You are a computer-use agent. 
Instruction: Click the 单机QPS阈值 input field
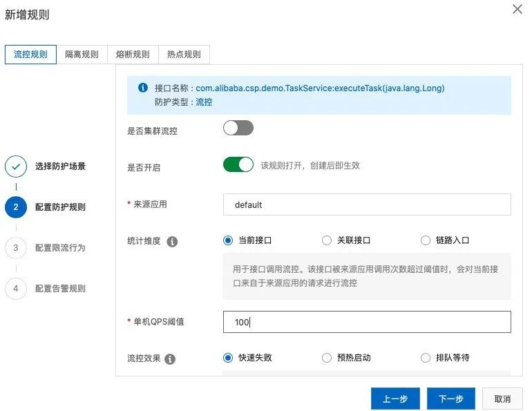tap(367, 322)
